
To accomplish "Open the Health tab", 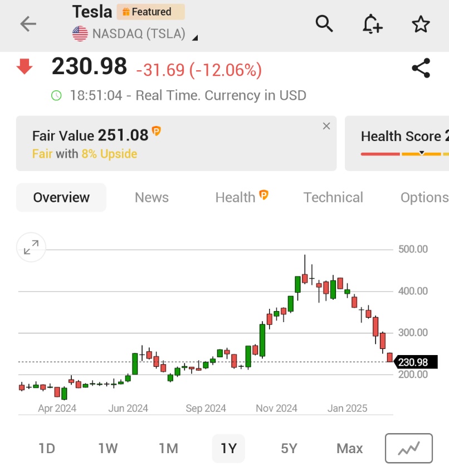I will 242,197.
